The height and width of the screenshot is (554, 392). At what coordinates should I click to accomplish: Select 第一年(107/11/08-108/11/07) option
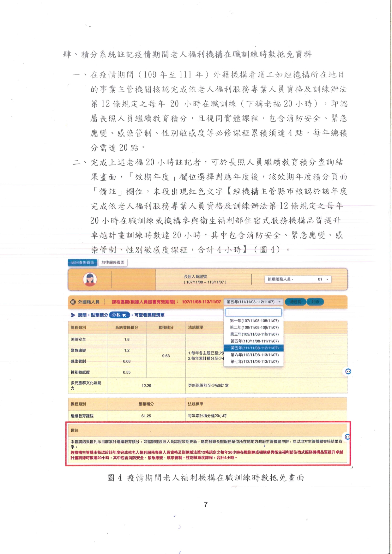coord(254,321)
